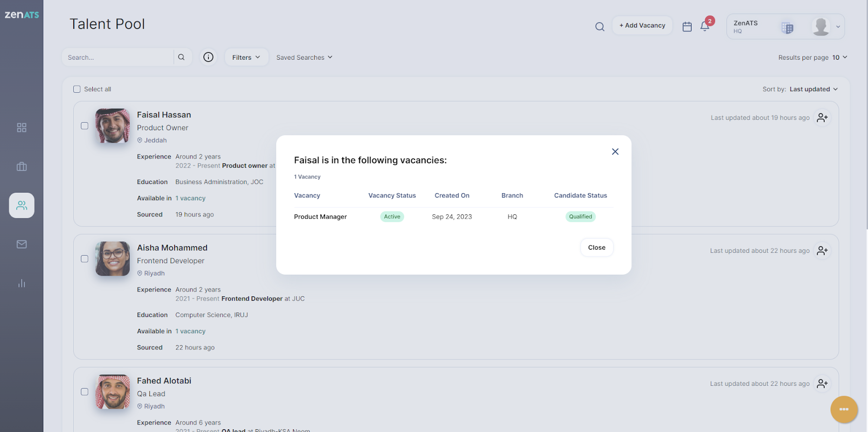868x432 pixels.
Task: Check the box for Aisha Mohammed
Action: [x=85, y=259]
